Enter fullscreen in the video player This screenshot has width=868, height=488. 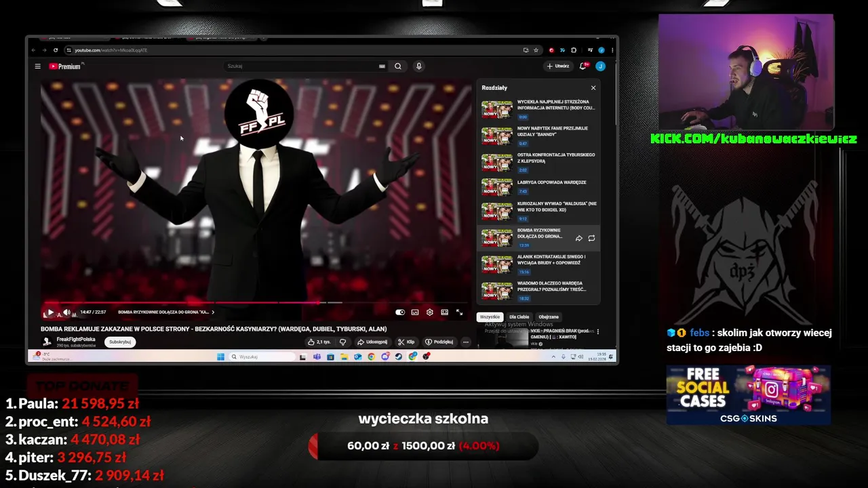click(460, 312)
